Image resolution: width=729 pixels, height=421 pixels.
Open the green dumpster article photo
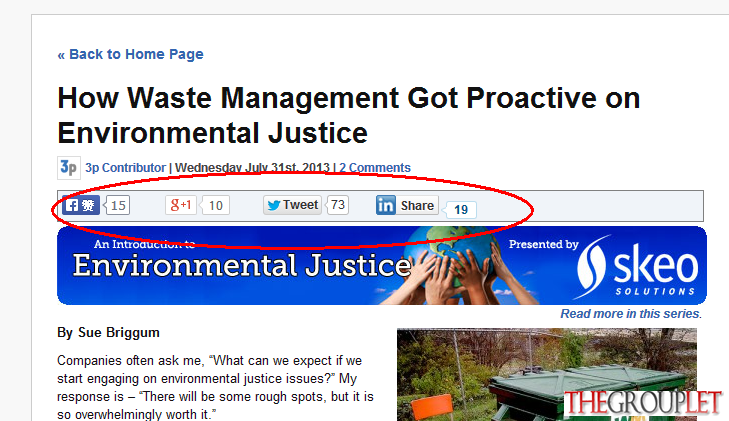click(x=547, y=375)
